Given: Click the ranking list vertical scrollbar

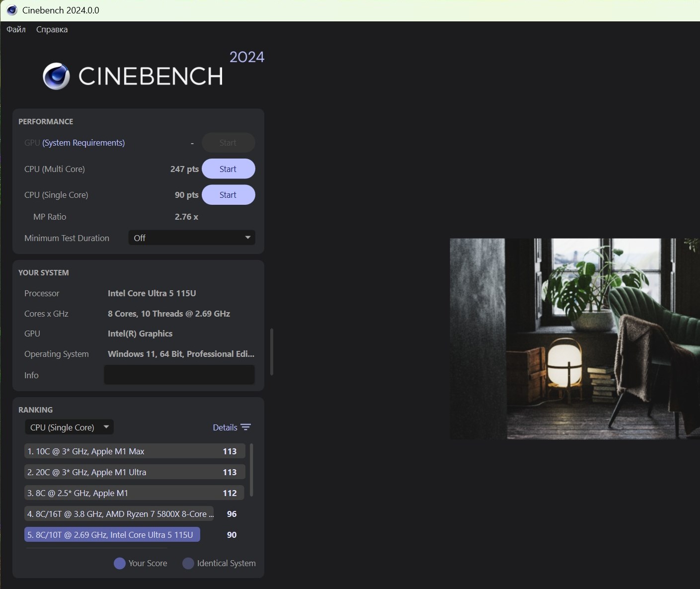Looking at the screenshot, I should [x=251, y=470].
